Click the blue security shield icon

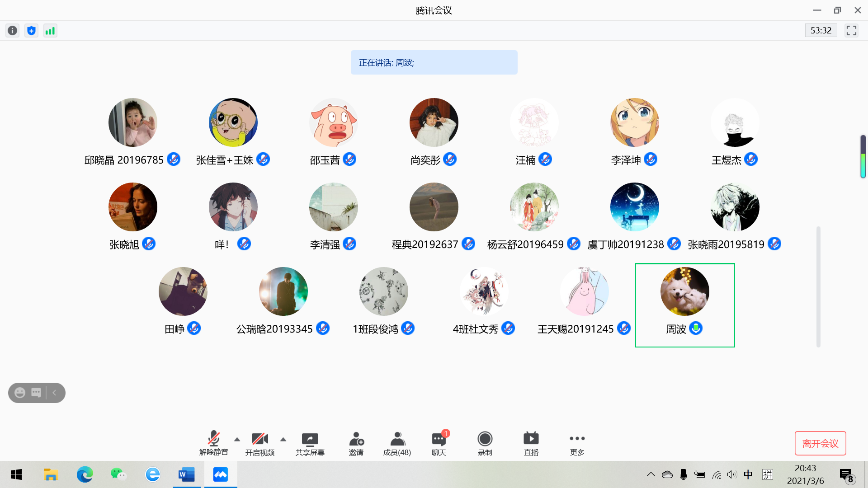point(31,31)
